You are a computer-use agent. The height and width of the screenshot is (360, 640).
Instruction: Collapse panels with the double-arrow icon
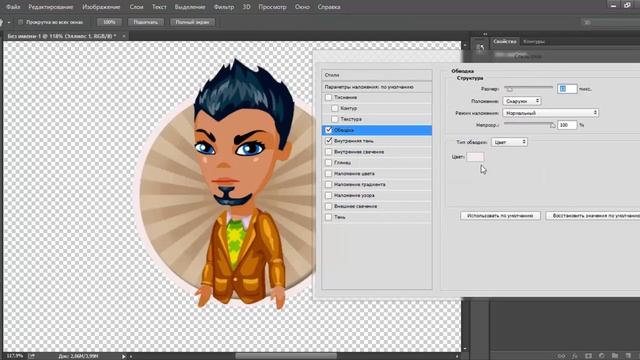(485, 34)
